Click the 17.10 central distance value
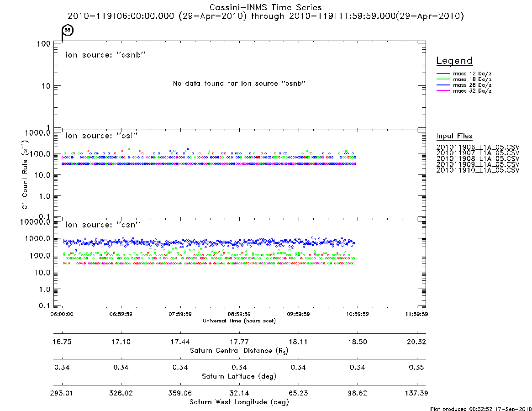 pos(121,342)
